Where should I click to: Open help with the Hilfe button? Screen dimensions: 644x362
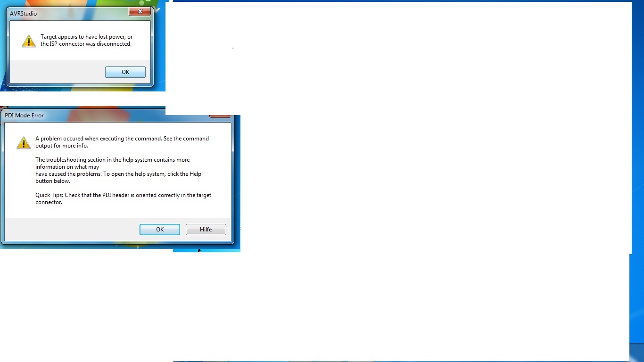206,230
